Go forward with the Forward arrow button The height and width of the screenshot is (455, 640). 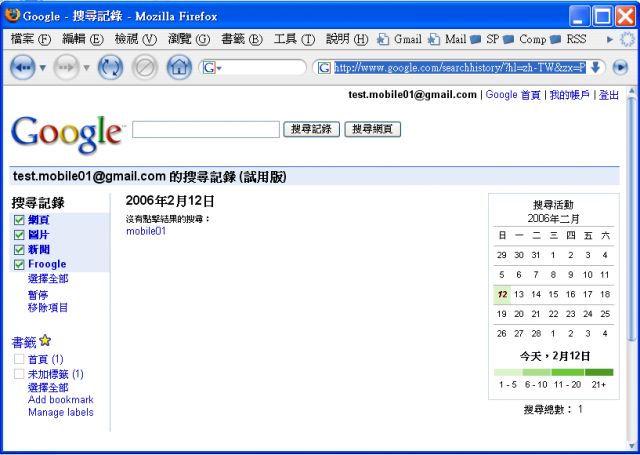tap(67, 67)
